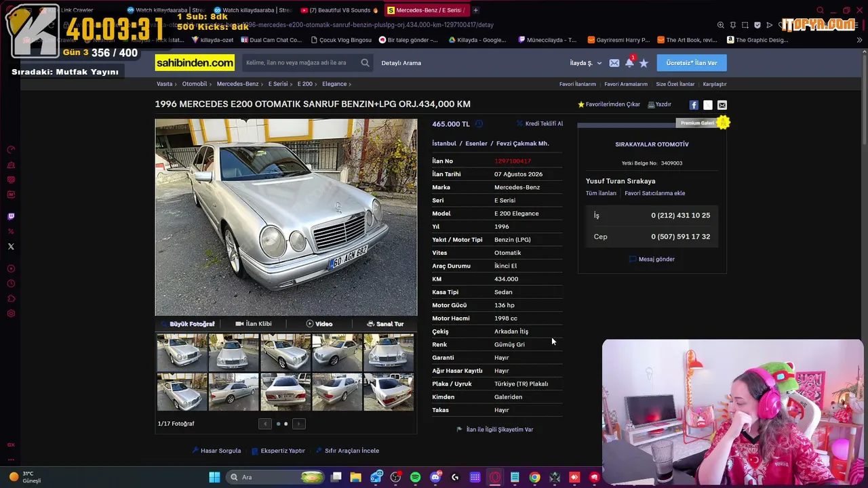
Task: Click the price history icon next to 465.000 TL
Action: pos(479,124)
